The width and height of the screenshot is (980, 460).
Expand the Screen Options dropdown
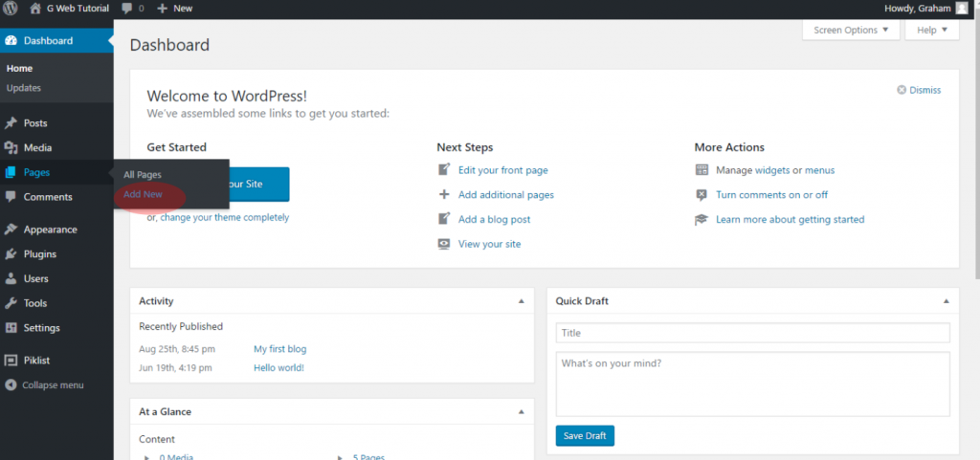851,30
